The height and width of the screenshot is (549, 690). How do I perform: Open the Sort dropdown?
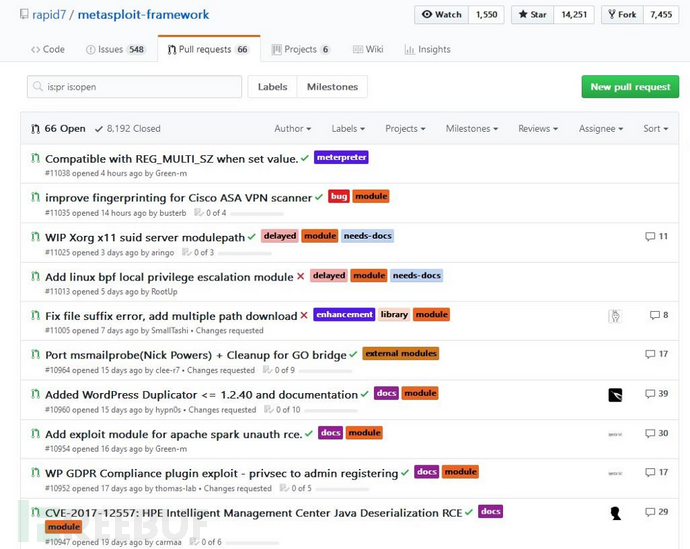tap(656, 128)
